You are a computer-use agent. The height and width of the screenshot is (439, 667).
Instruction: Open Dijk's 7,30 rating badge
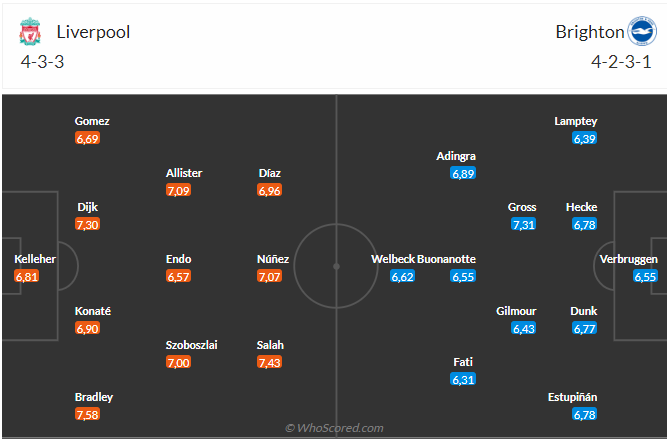point(88,225)
